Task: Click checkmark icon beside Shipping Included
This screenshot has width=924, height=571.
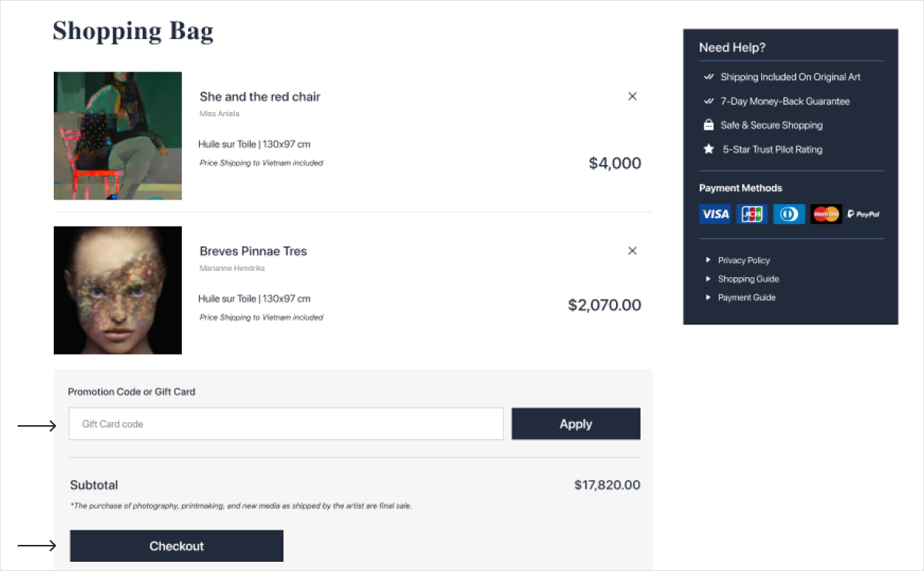Action: tap(708, 77)
